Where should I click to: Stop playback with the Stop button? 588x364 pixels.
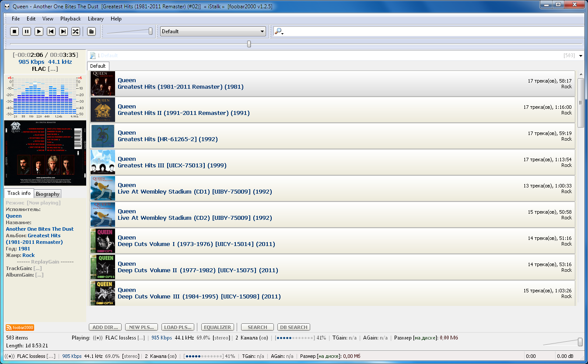click(14, 31)
